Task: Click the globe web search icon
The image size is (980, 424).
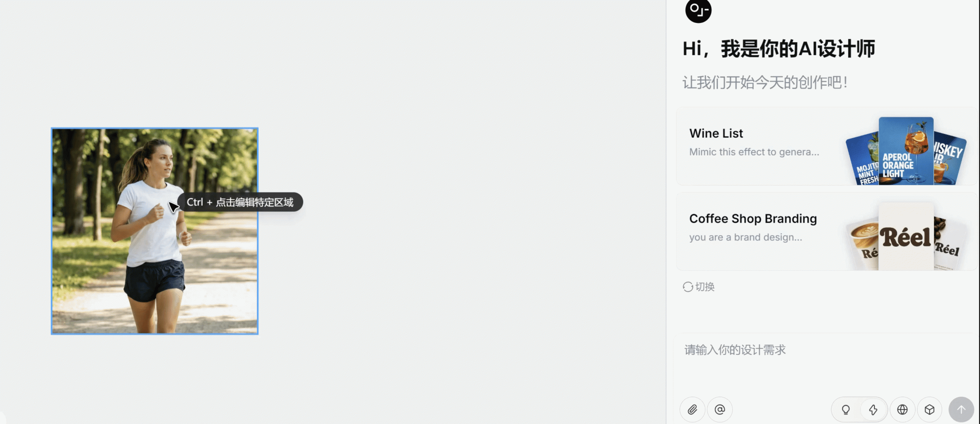Action: (x=902, y=410)
